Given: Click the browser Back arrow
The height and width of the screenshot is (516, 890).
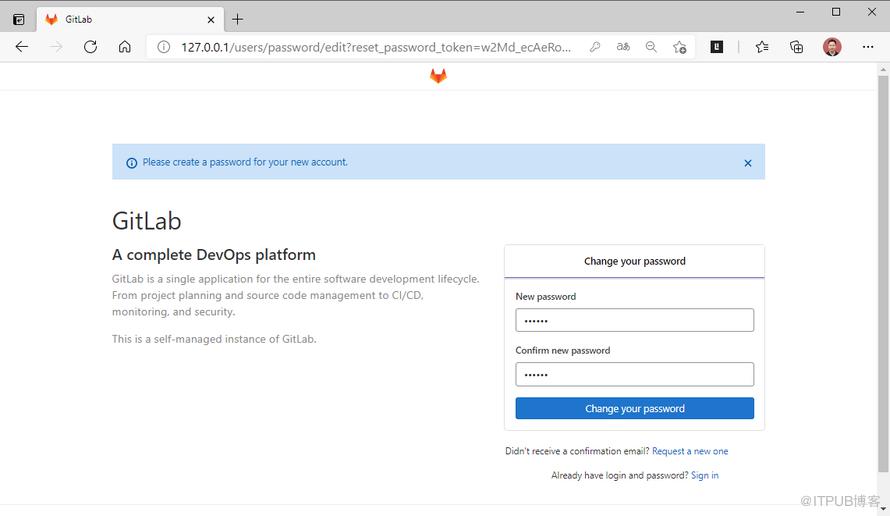Looking at the screenshot, I should [x=22, y=47].
